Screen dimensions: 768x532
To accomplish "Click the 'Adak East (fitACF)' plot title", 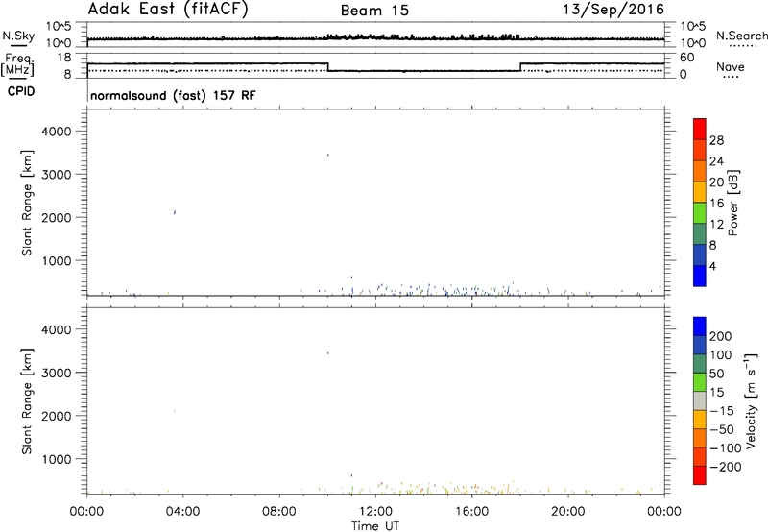I will pos(168,10).
